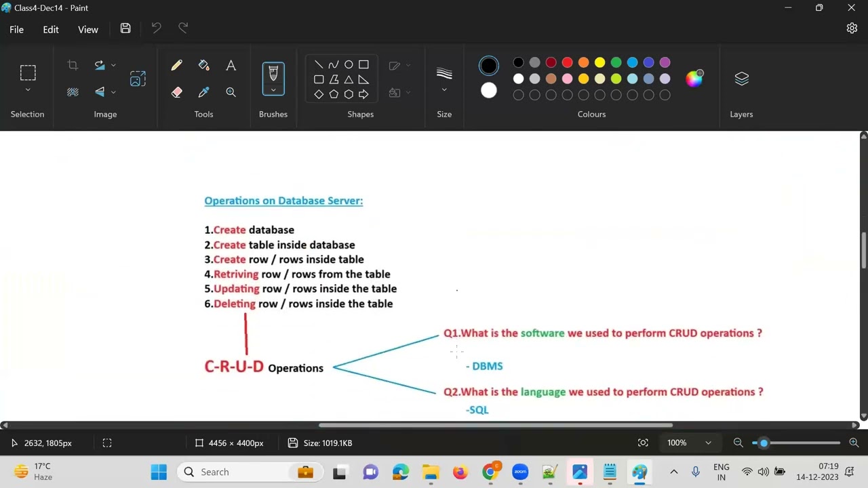Select the Fill bucket tool
Image resolution: width=868 pixels, height=488 pixels.
pyautogui.click(x=203, y=65)
